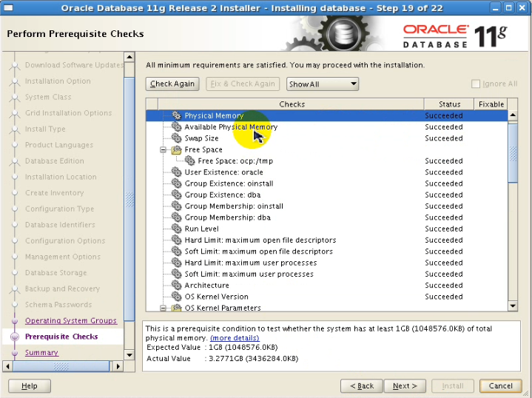
Task: Click the checks list vertical scrollbar thumb
Action: click(513, 153)
